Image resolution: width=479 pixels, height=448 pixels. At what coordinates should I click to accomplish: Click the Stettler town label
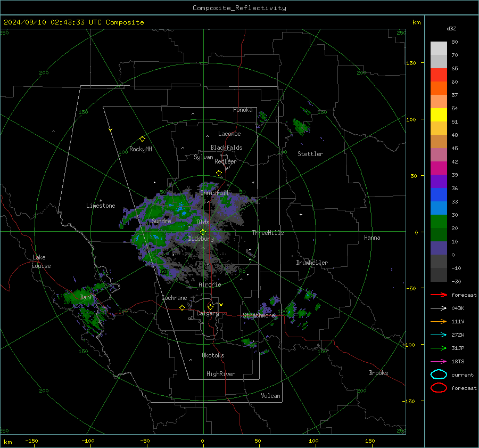(310, 154)
